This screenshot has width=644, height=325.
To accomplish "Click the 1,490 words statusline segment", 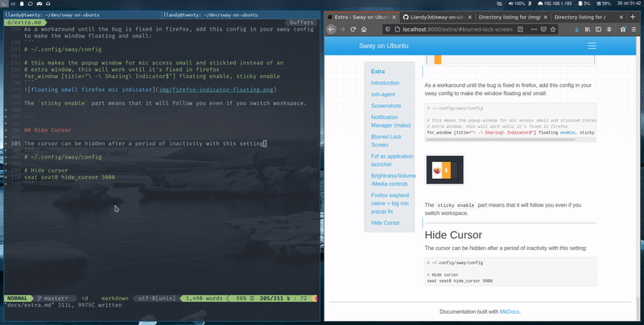I will tap(204, 298).
